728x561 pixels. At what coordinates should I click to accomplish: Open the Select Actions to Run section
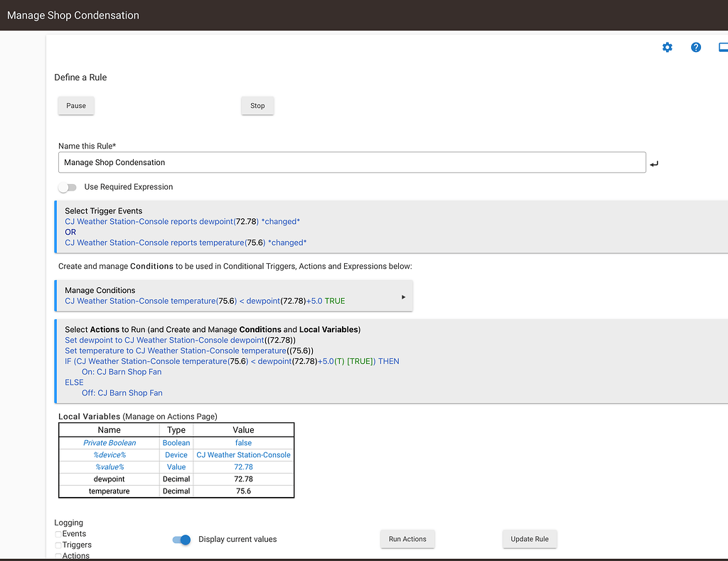[212, 330]
